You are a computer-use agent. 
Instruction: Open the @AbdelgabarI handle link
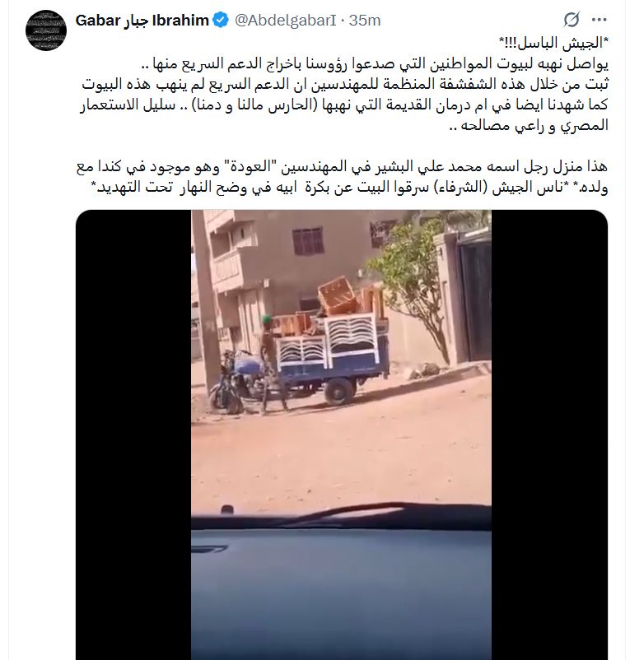pyautogui.click(x=286, y=21)
